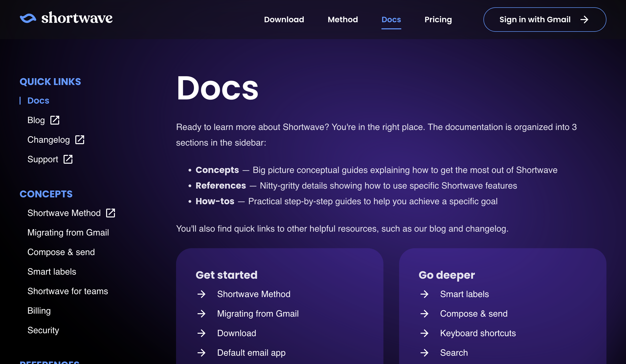Click the Go deeper card heading
Viewport: 626px width, 364px height.
click(447, 275)
